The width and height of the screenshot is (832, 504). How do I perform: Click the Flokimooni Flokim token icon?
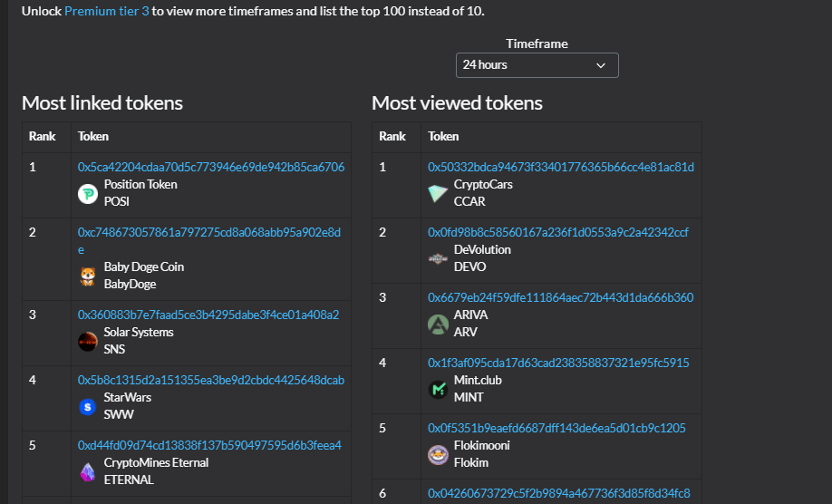tap(438, 455)
